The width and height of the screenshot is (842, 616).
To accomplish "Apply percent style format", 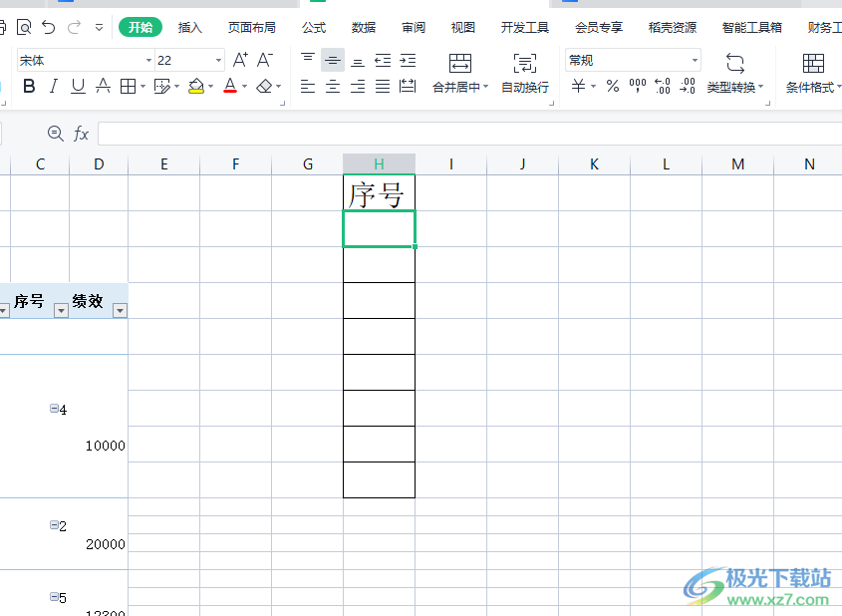I will pyautogui.click(x=613, y=86).
